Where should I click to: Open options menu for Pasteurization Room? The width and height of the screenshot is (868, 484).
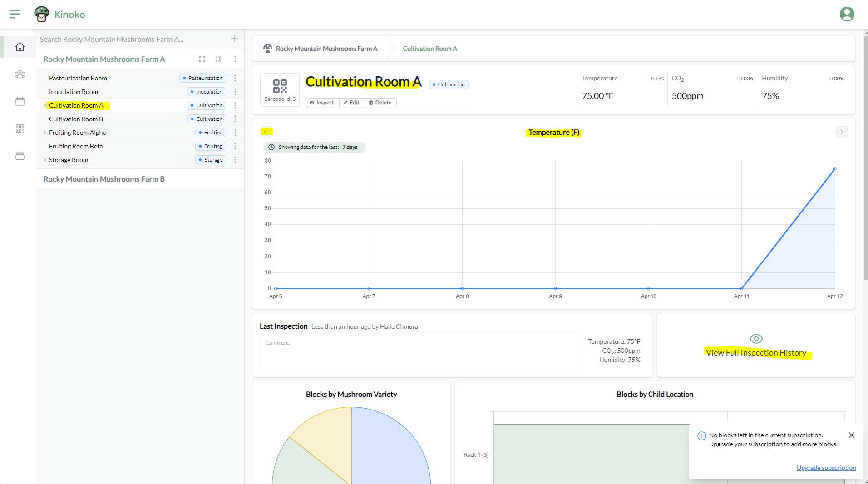(235, 78)
